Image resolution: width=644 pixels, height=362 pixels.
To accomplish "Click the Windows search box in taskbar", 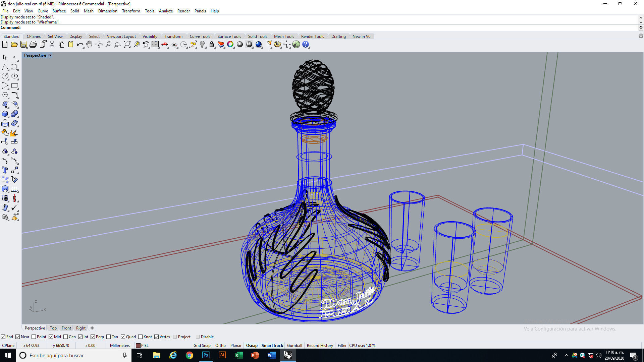I will click(x=73, y=355).
